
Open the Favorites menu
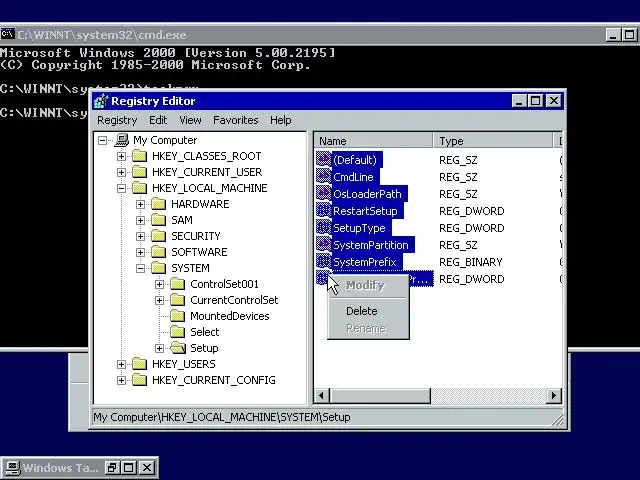click(236, 120)
